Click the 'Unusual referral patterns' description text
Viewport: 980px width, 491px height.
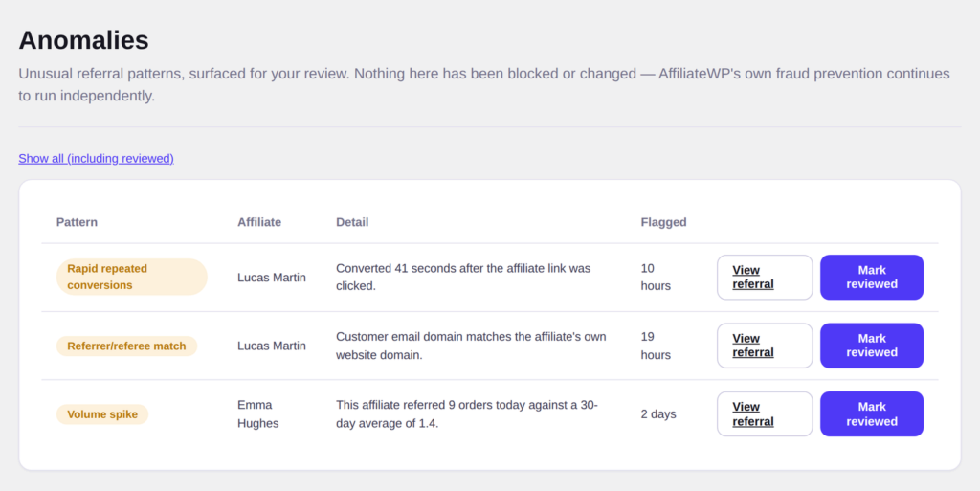coord(484,84)
